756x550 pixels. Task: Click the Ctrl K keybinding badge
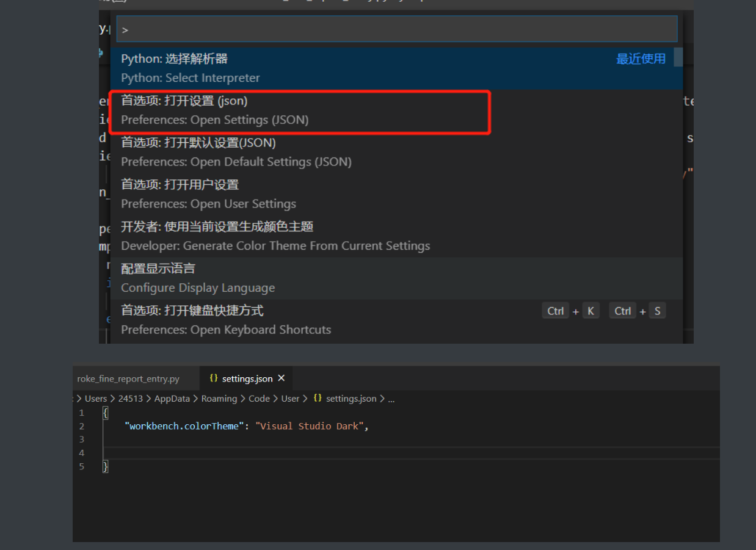[570, 311]
